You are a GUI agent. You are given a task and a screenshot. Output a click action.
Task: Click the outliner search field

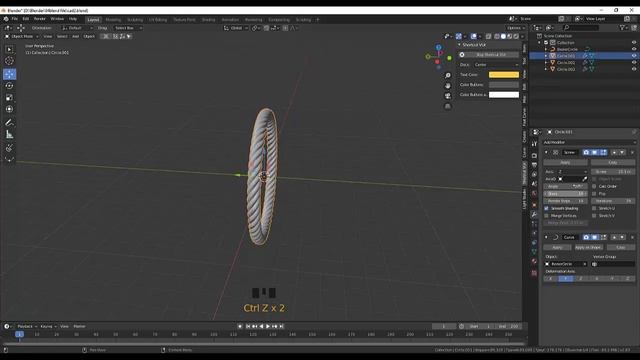click(x=581, y=28)
